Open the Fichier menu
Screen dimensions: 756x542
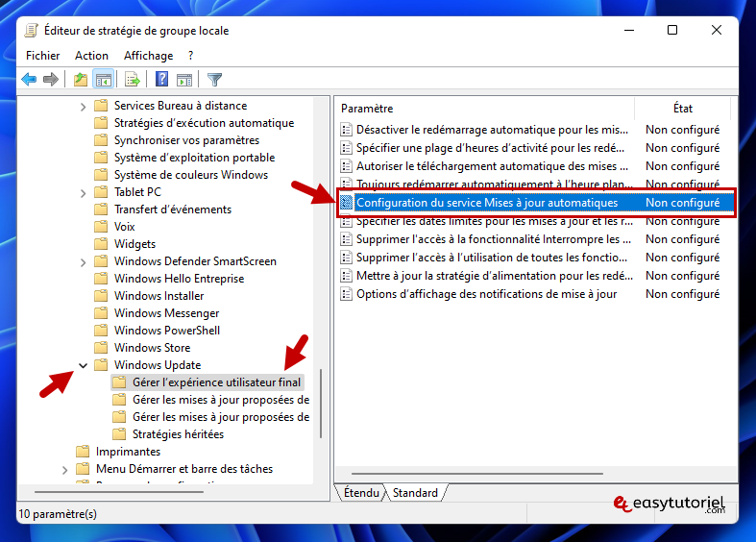pos(43,56)
